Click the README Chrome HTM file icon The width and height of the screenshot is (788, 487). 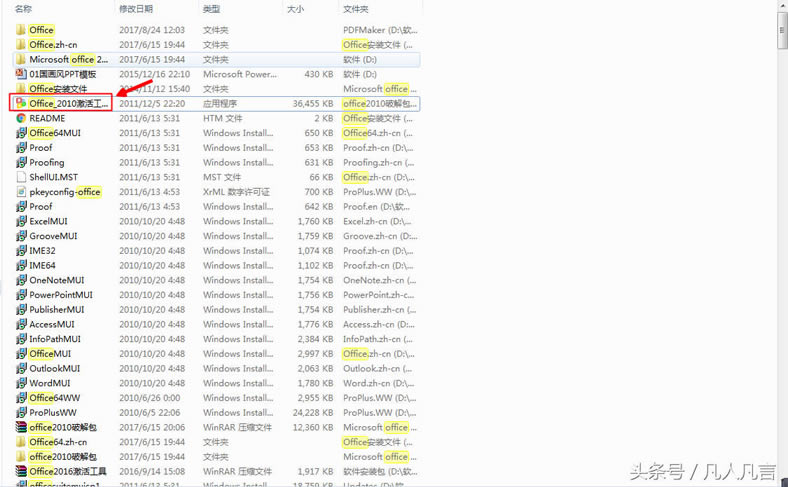point(21,118)
